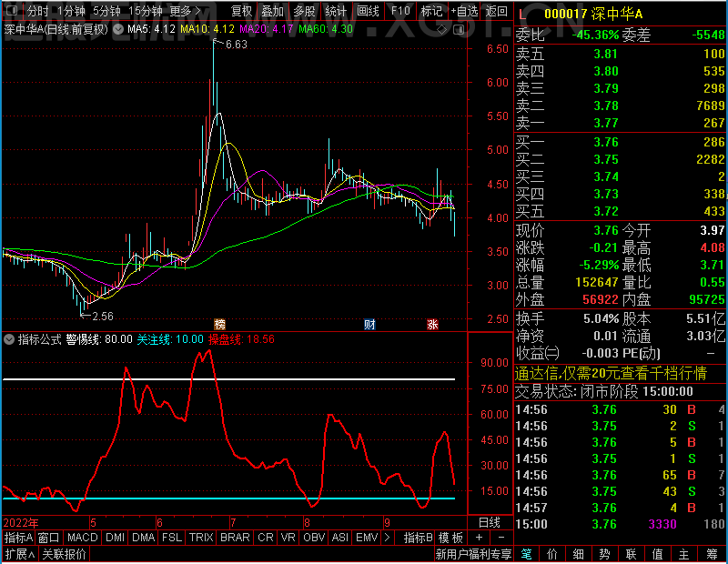Click the 2.56 low price label

103,317
